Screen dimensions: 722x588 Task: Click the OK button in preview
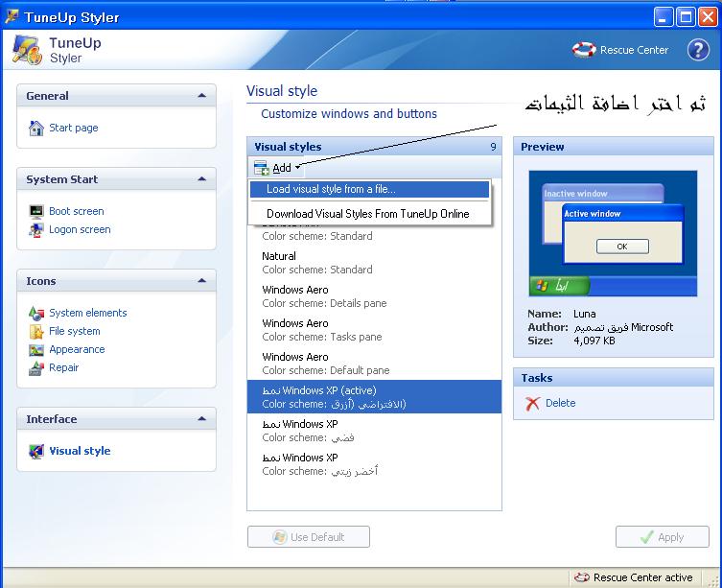pyautogui.click(x=622, y=247)
